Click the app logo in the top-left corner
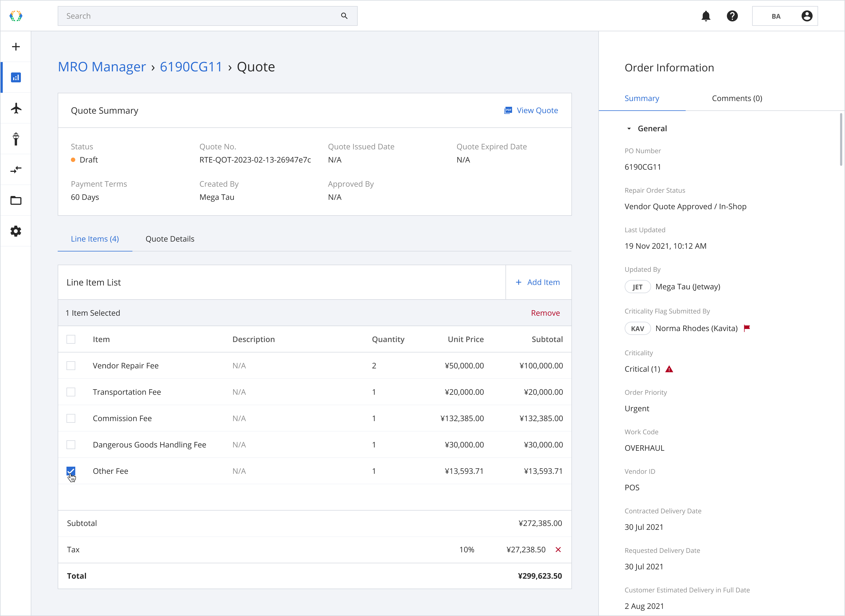This screenshot has width=845, height=616. click(x=16, y=16)
